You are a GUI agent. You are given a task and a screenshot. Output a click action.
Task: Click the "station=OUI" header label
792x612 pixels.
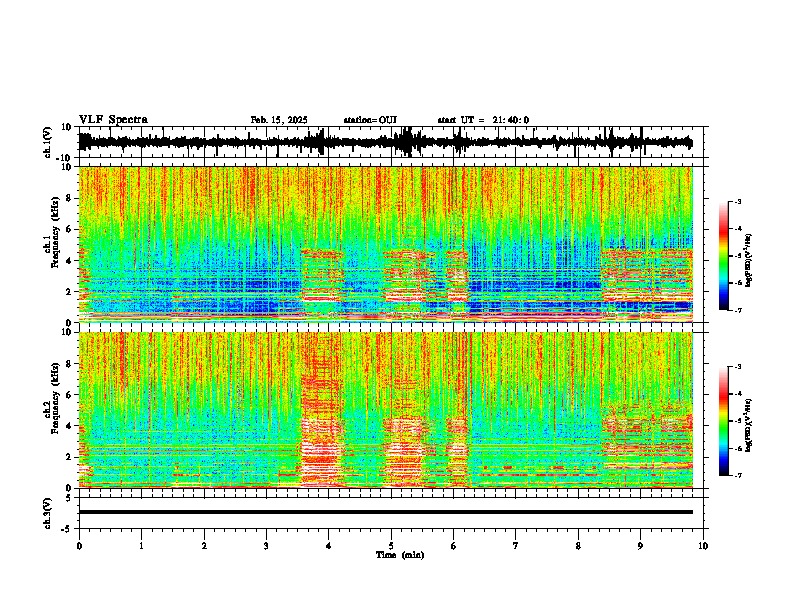pos(370,120)
